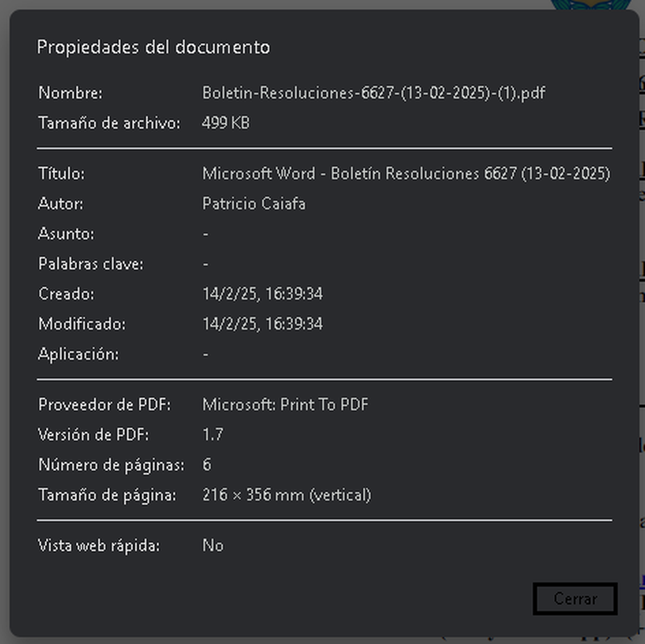
Task: Click the Número de páginas value 6
Action: 207,465
